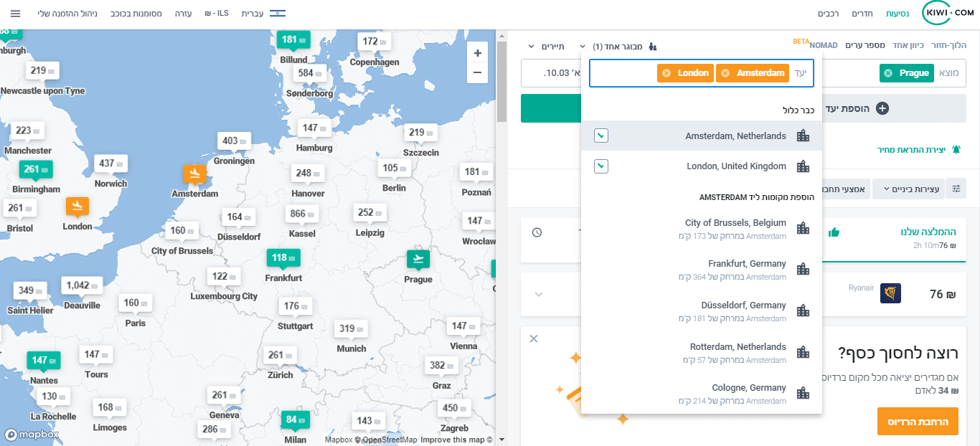Expand the Ryanair 76 flight result
This screenshot has height=446, width=980.
click(x=539, y=294)
